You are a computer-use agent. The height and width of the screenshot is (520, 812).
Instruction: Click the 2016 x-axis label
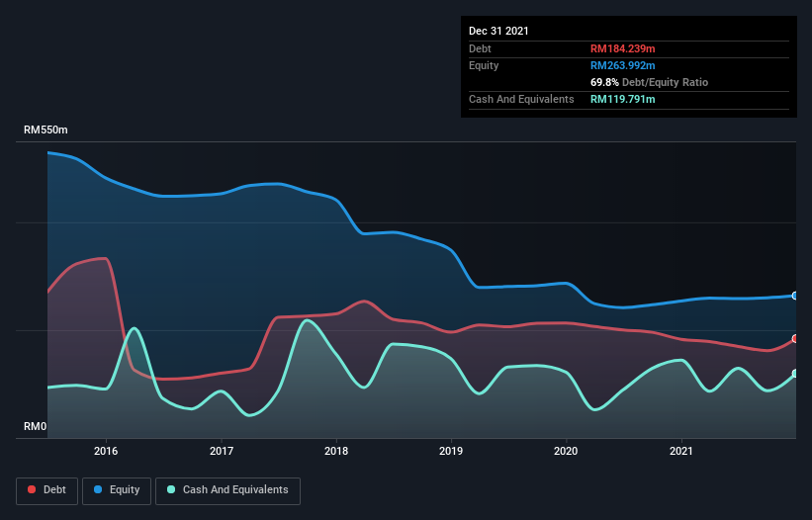point(106,451)
